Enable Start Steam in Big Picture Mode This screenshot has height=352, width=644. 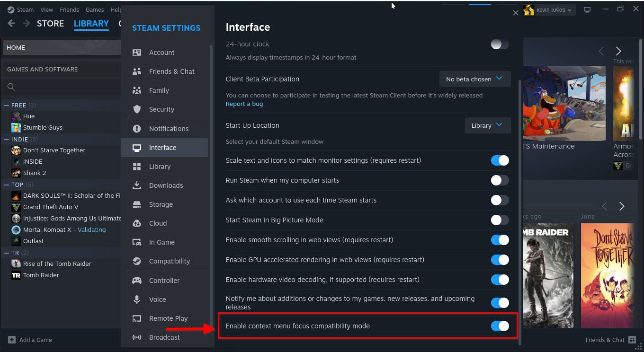pos(500,220)
